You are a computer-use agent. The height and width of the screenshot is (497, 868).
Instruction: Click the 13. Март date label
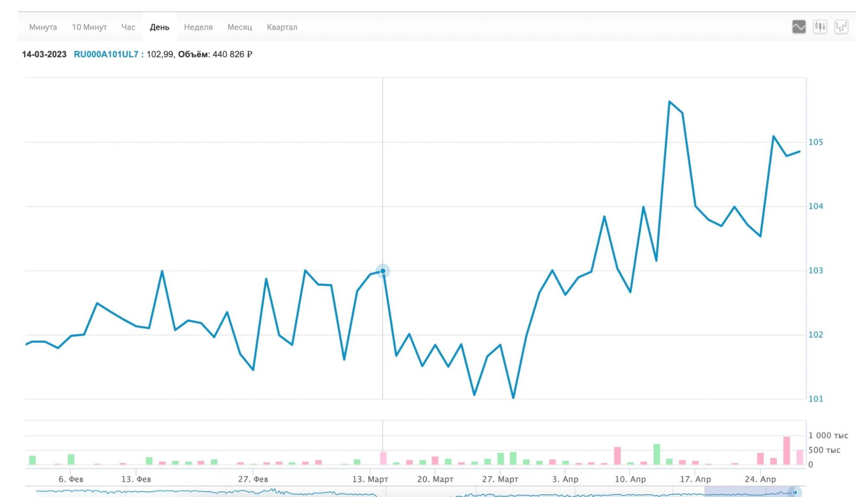370,479
